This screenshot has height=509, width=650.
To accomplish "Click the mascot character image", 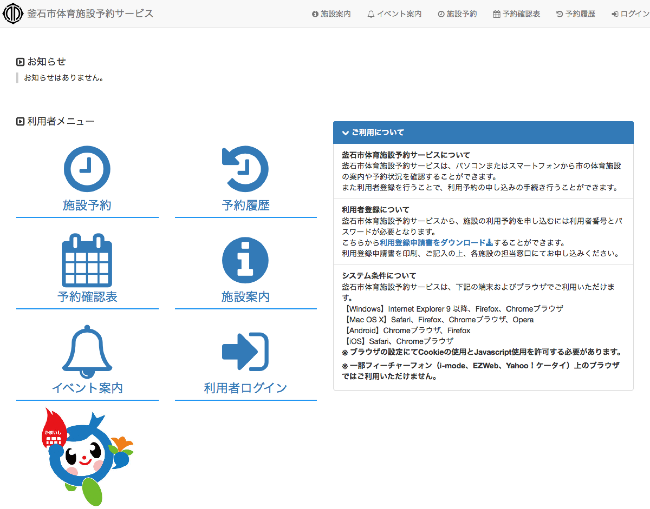I will point(85,457).
